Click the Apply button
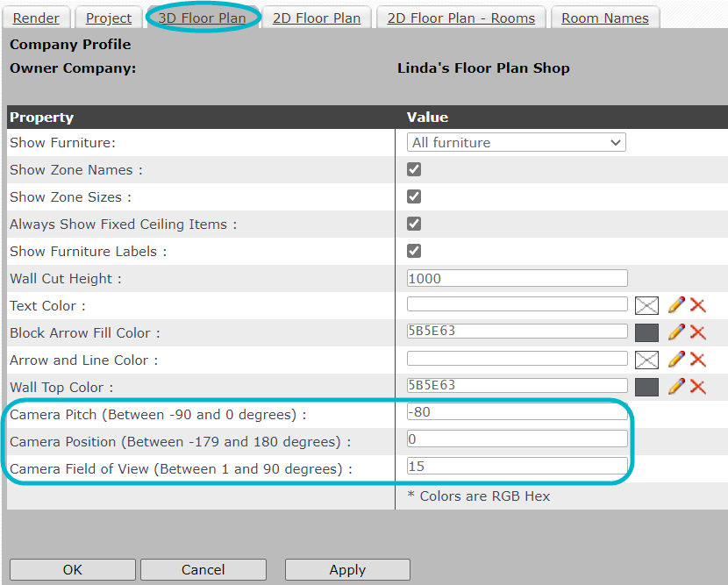This screenshot has height=585, width=728. click(x=347, y=570)
